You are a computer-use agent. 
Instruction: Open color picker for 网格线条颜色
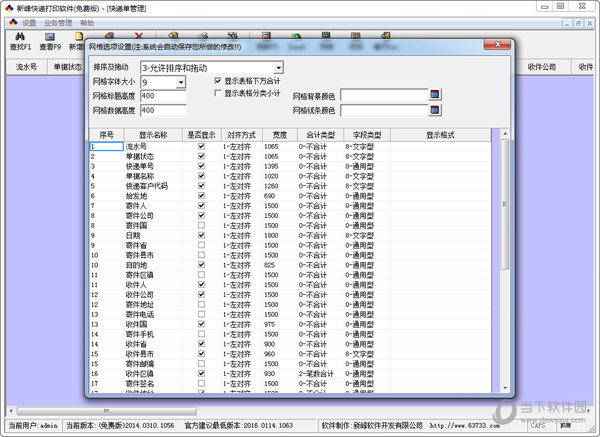(x=435, y=110)
